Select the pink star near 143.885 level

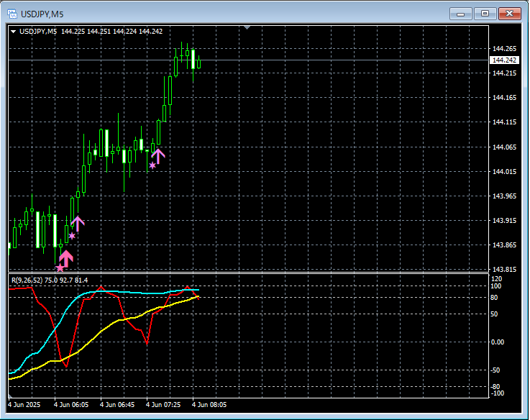(x=72, y=236)
